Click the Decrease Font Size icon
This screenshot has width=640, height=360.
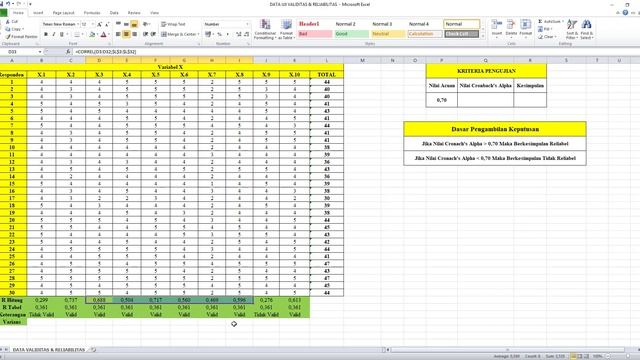(107, 24)
